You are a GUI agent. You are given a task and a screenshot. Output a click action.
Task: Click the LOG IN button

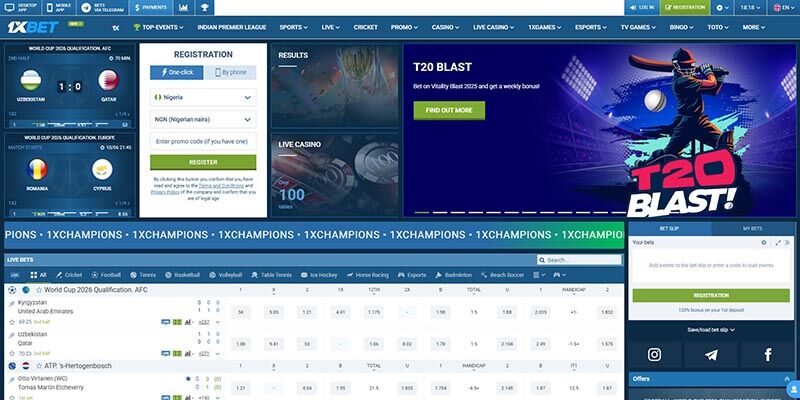642,8
